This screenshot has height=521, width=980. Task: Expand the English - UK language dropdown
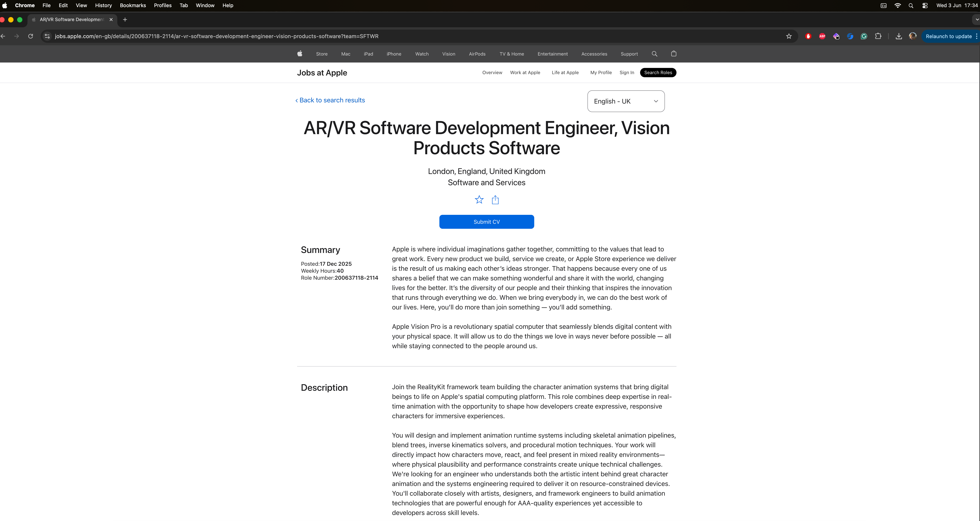626,101
